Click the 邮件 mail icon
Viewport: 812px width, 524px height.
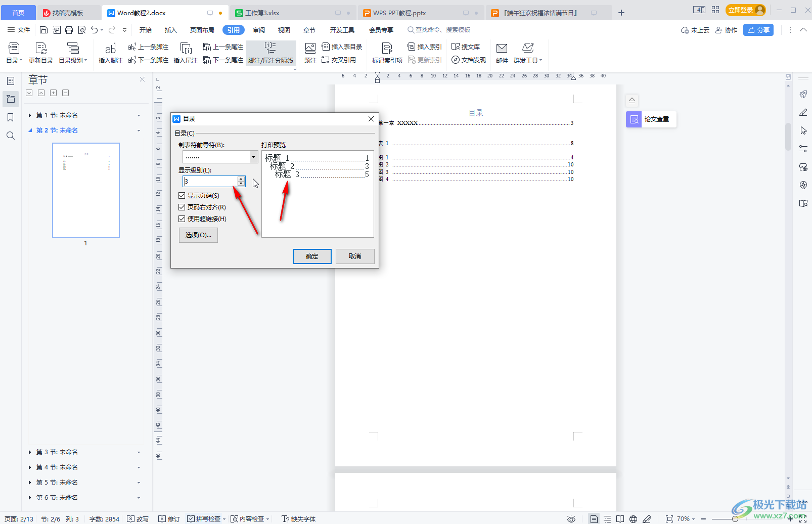(x=502, y=53)
